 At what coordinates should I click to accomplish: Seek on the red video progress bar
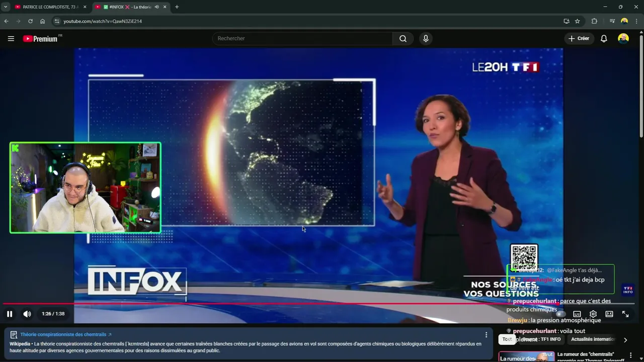click(318, 303)
